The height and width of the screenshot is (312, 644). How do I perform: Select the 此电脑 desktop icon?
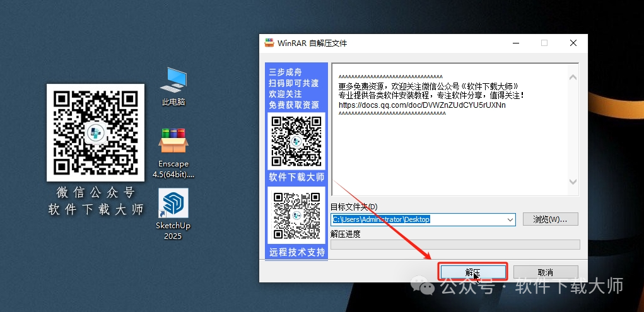pos(173,86)
